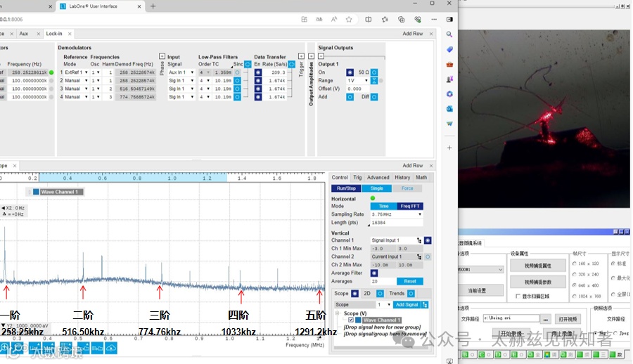
Task: Click the browser sidebar toggle icon
Action: (x=449, y=20)
